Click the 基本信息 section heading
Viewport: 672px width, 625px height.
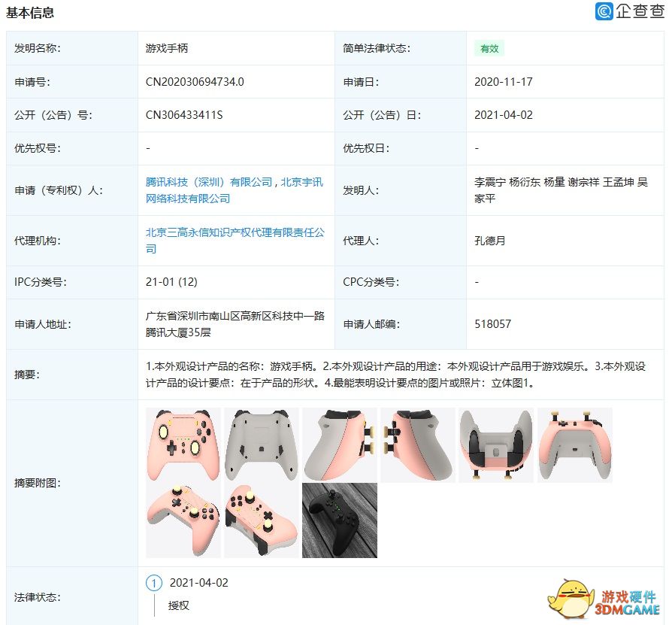point(30,13)
